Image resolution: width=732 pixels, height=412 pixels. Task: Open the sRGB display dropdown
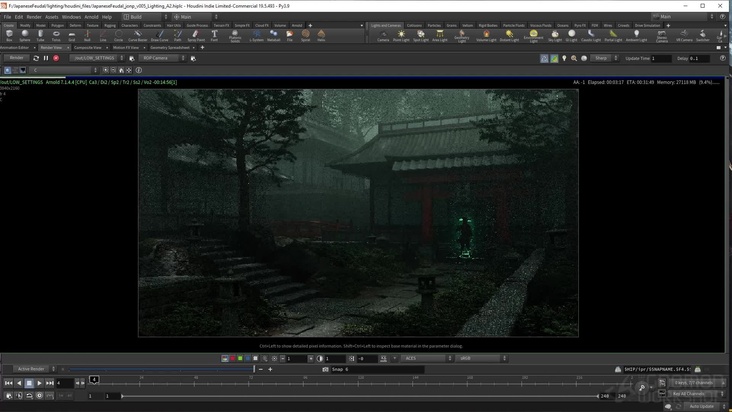coord(481,358)
